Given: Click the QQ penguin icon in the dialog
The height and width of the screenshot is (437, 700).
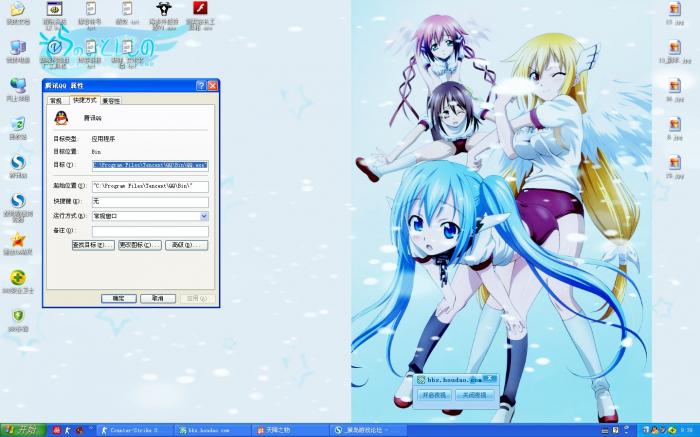Looking at the screenshot, I should (61, 118).
